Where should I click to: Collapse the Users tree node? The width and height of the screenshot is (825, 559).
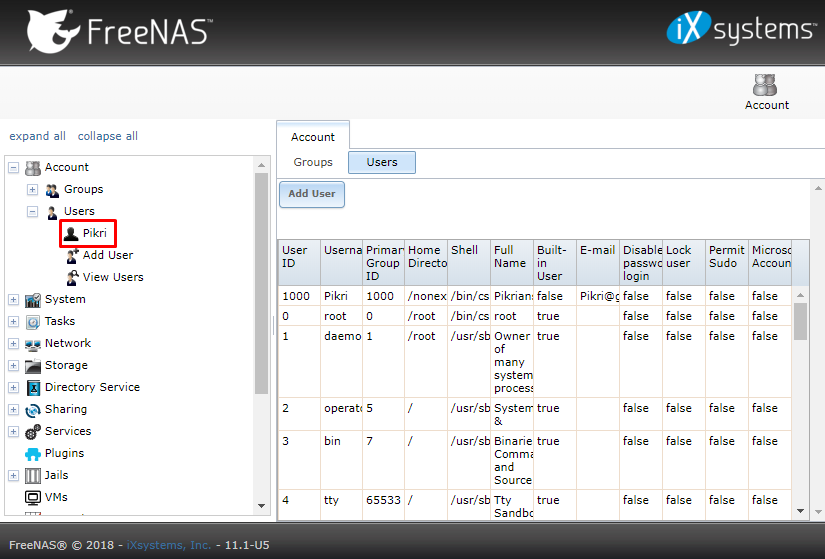click(x=33, y=212)
